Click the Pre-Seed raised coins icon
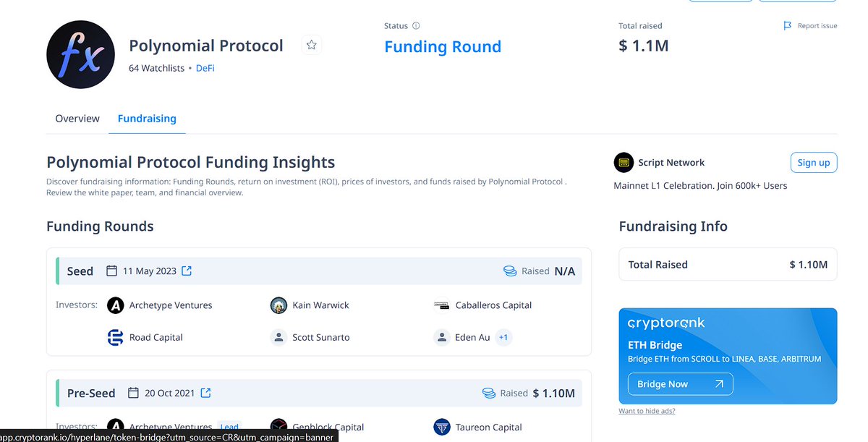 tap(489, 393)
